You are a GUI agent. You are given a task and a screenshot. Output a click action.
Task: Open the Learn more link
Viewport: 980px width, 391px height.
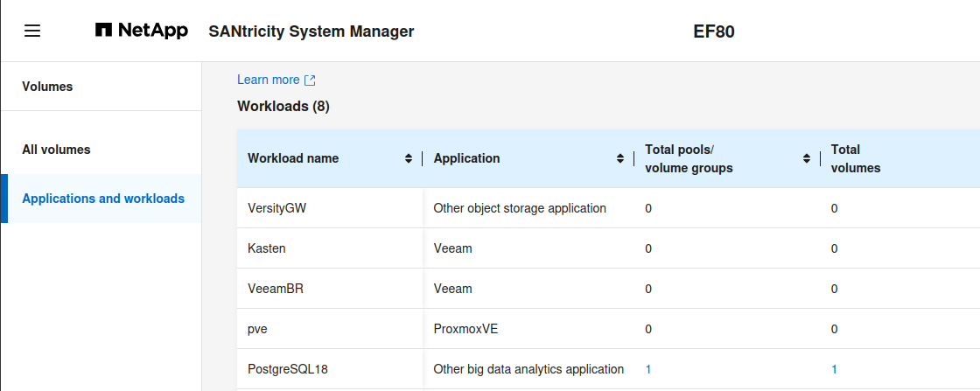click(x=268, y=80)
